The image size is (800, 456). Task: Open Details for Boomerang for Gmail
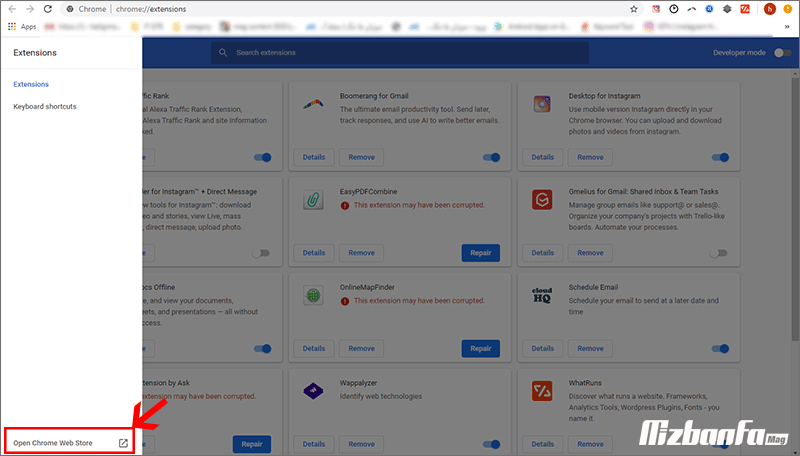tap(314, 157)
